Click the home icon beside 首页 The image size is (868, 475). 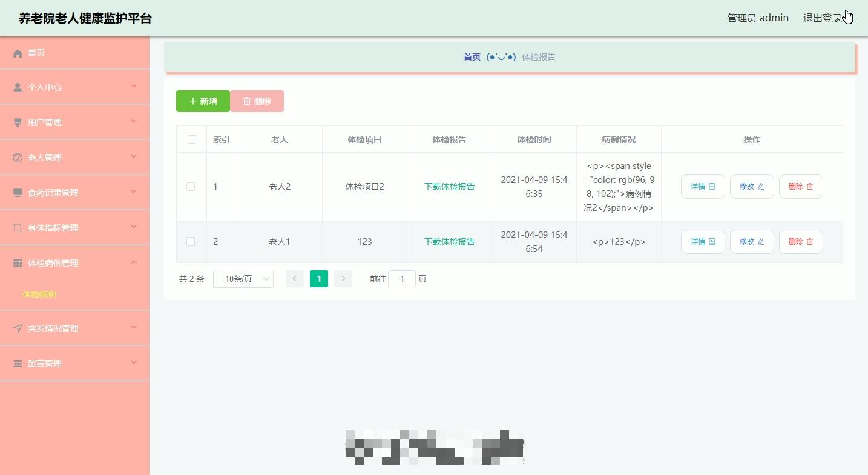[18, 53]
